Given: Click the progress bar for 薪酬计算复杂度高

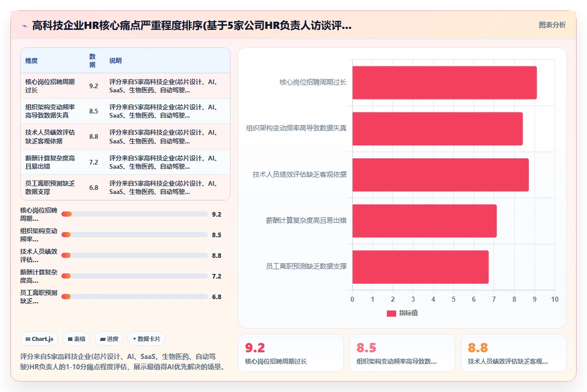Looking at the screenshot, I should pyautogui.click(x=135, y=276).
